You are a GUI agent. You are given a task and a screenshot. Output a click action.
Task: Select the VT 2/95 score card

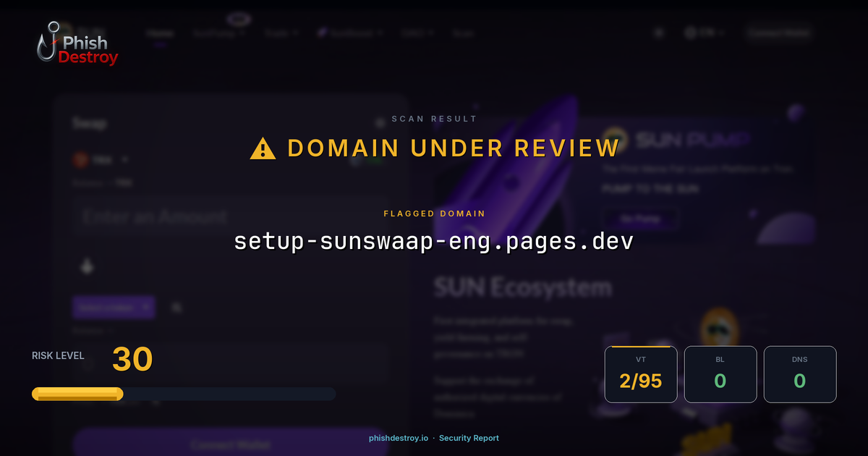click(641, 373)
